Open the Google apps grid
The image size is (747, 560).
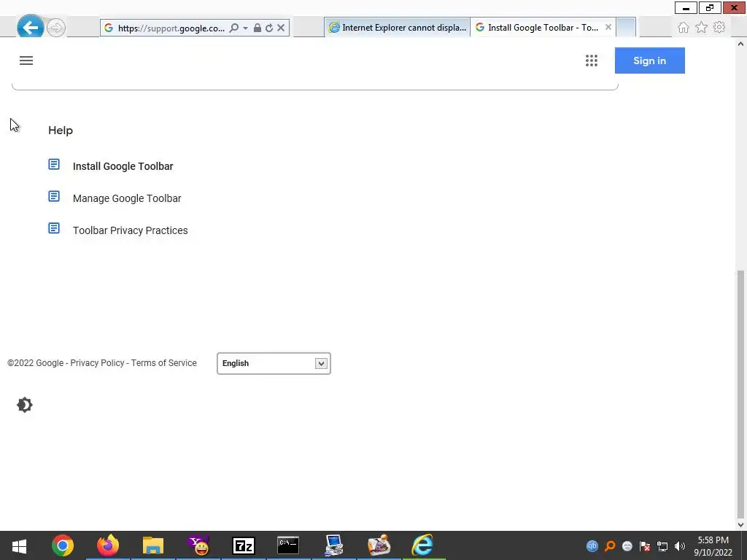click(591, 61)
